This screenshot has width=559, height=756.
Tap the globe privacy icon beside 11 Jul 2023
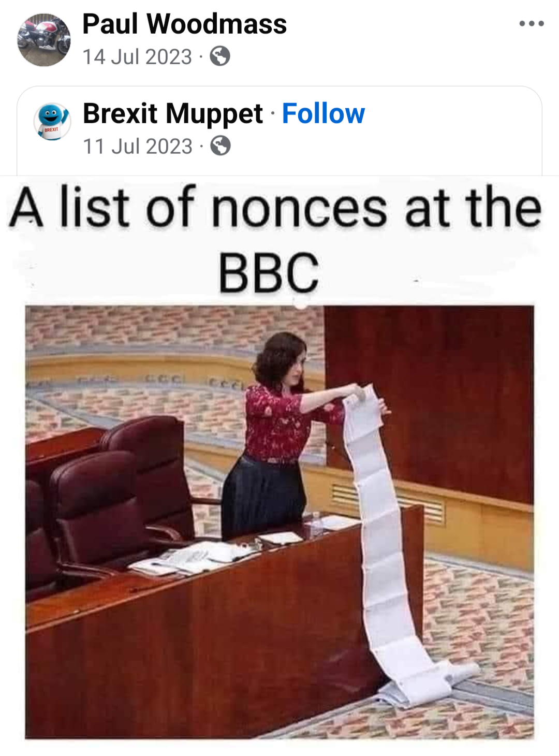click(220, 146)
